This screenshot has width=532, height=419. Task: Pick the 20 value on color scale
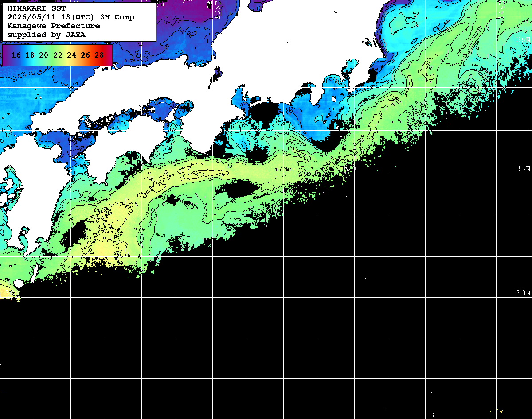coord(44,55)
